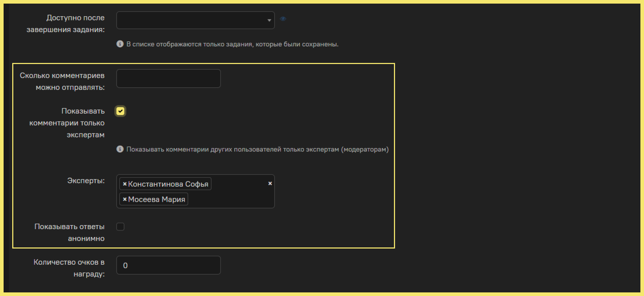Image resolution: width=644 pixels, height=296 pixels.
Task: Click the 'Количество очков в награду' input
Action: tap(168, 265)
